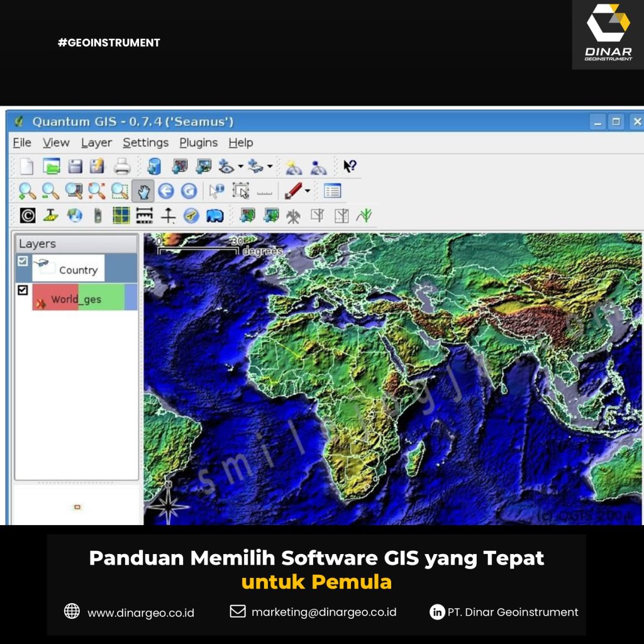
Task: Click the Add GRASS vector layer icon
Action: click(247, 216)
